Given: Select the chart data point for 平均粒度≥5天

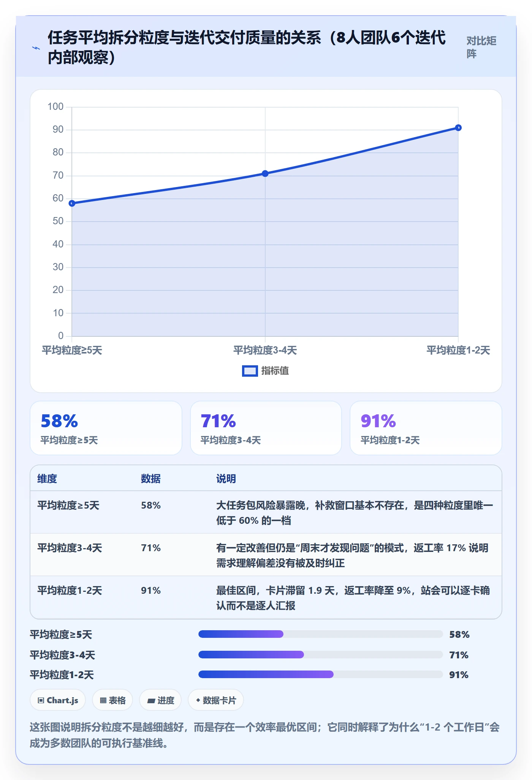Looking at the screenshot, I should (x=72, y=203).
